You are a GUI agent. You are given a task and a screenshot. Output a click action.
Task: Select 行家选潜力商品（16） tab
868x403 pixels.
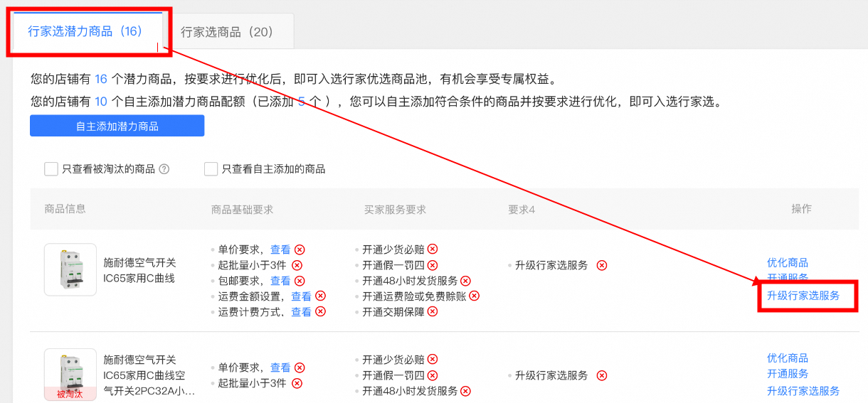tap(85, 31)
